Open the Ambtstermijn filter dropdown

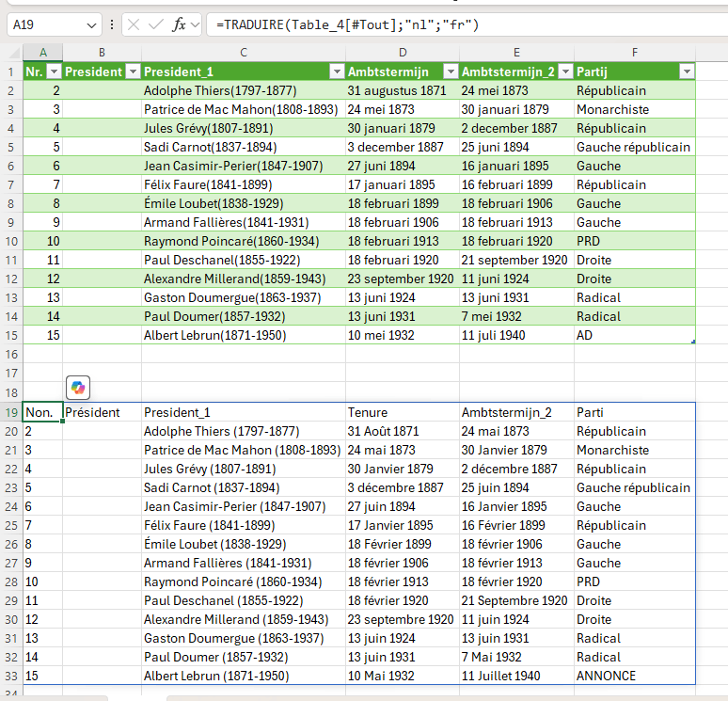451,72
